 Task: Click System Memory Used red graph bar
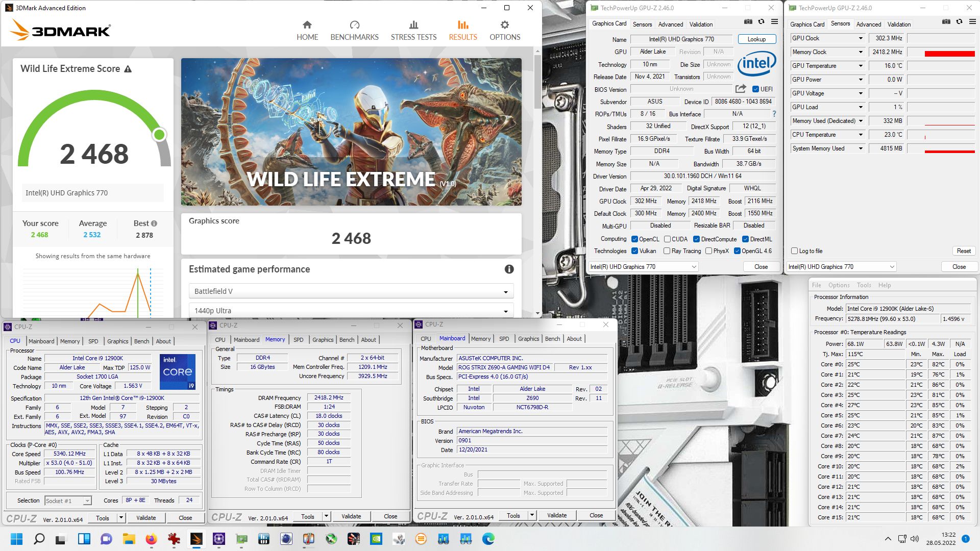tap(950, 152)
